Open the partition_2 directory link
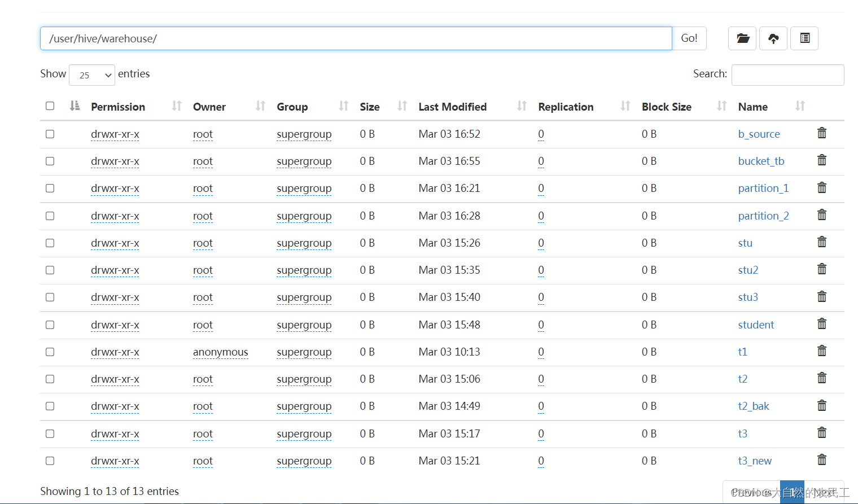The image size is (858, 504). [764, 216]
